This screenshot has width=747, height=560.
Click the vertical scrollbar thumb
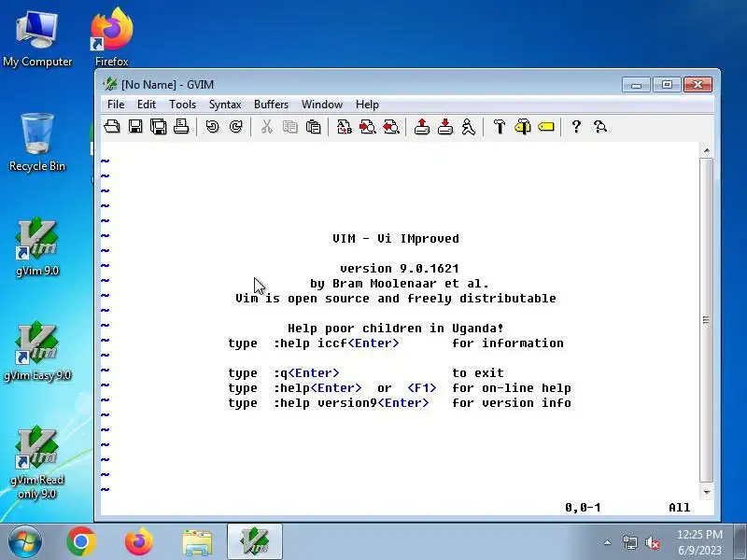(x=707, y=320)
